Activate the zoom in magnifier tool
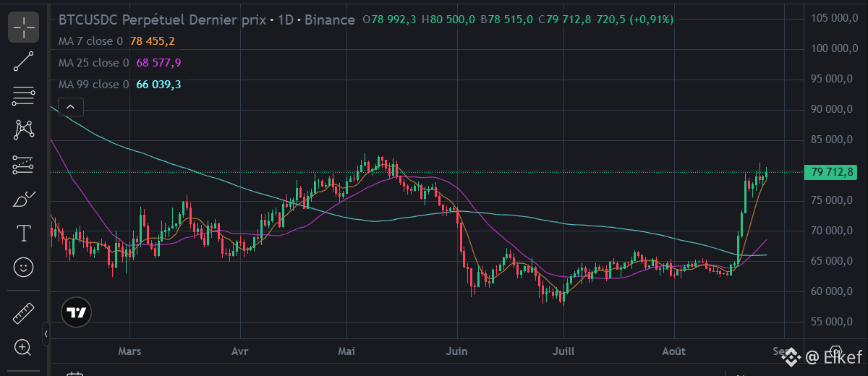This screenshot has height=376, width=868. [x=24, y=348]
